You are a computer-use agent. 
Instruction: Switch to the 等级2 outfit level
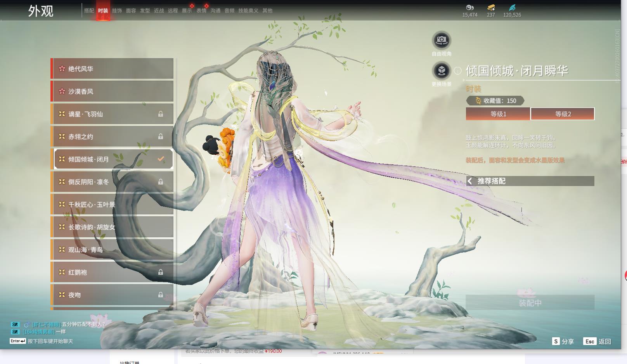click(563, 114)
